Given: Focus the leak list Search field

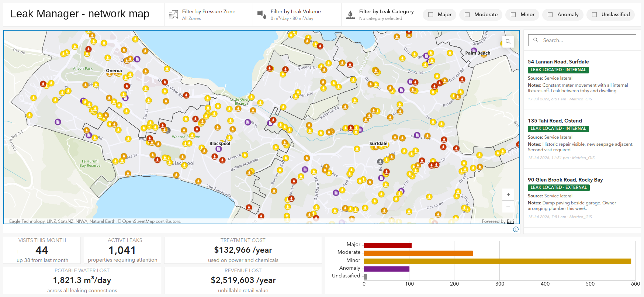Looking at the screenshot, I should 582,40.
